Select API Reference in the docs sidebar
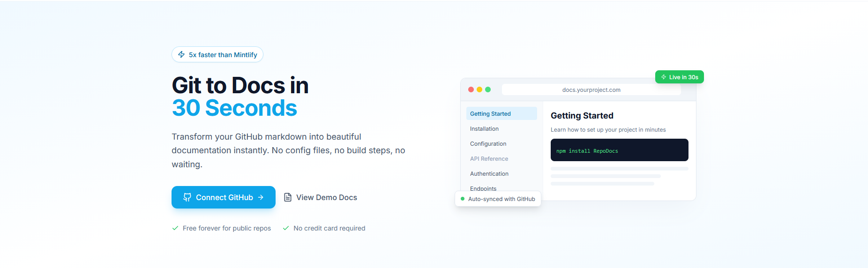This screenshot has height=268, width=868. click(x=501, y=158)
